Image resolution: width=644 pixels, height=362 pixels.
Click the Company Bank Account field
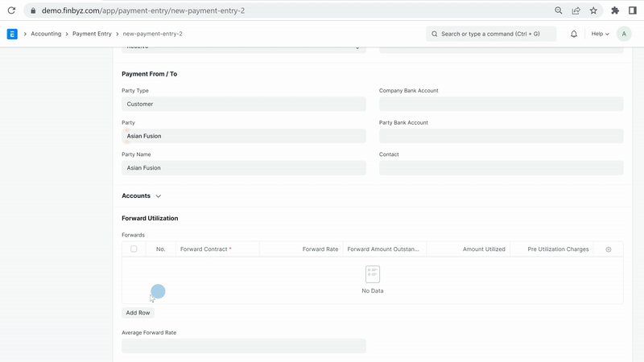coord(501,104)
